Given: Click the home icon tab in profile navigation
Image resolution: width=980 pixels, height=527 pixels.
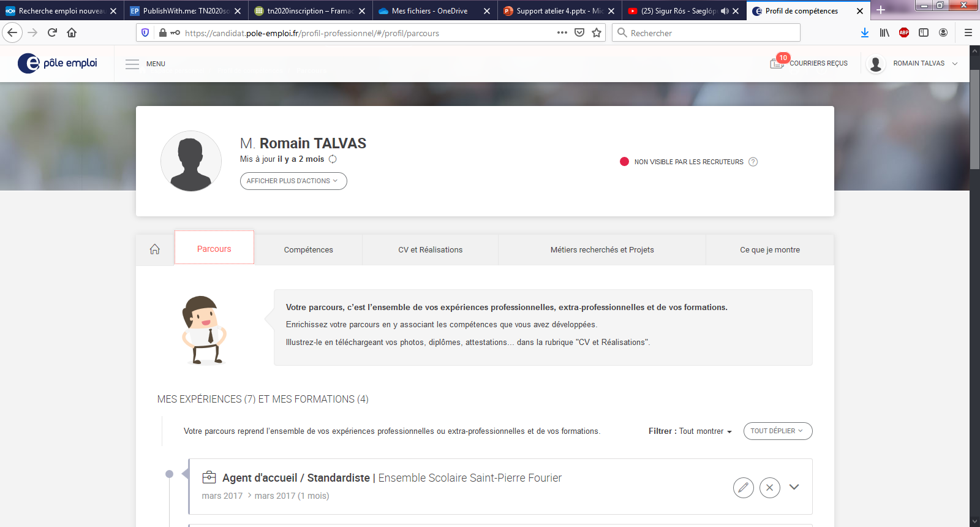Looking at the screenshot, I should point(155,249).
